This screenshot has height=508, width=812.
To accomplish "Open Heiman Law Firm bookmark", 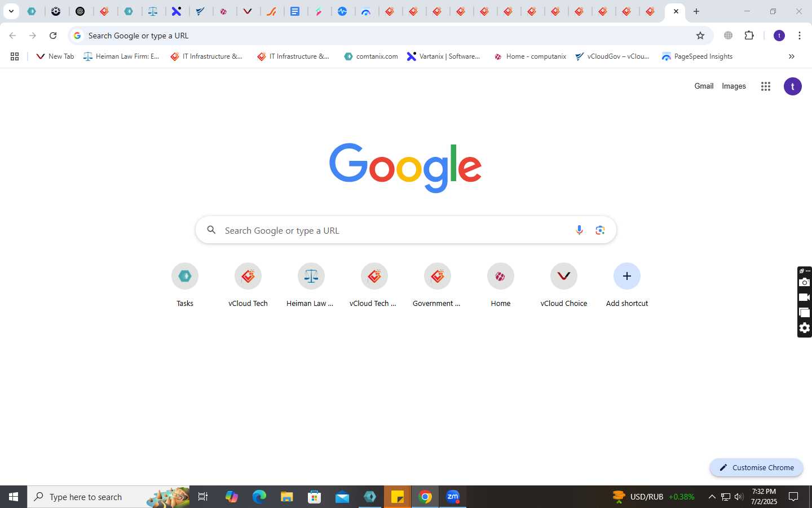I will coord(122,56).
